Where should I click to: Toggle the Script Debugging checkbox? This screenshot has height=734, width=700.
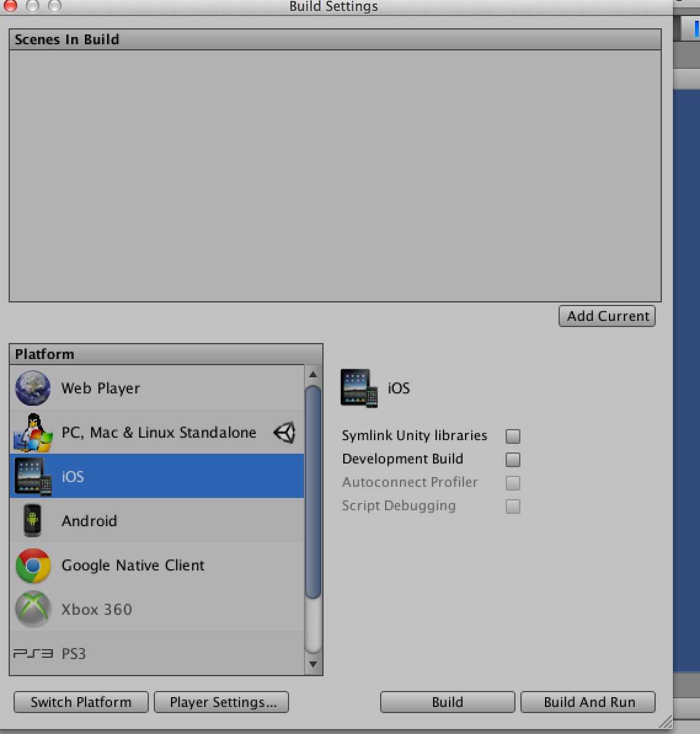[x=513, y=506]
